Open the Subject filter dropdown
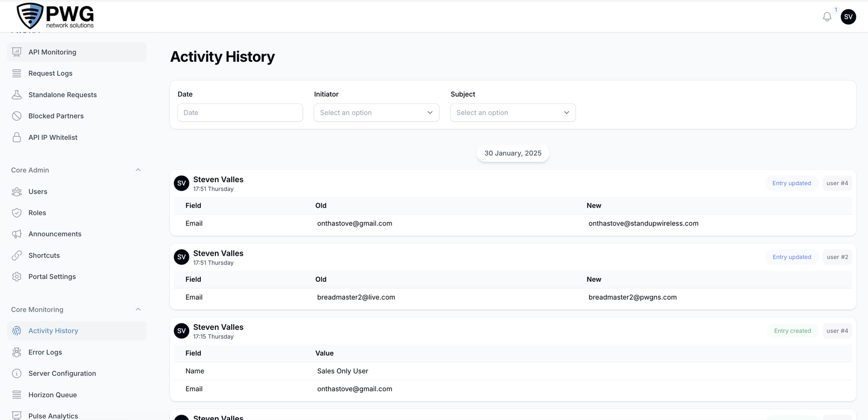The height and width of the screenshot is (420, 868). coord(513,113)
